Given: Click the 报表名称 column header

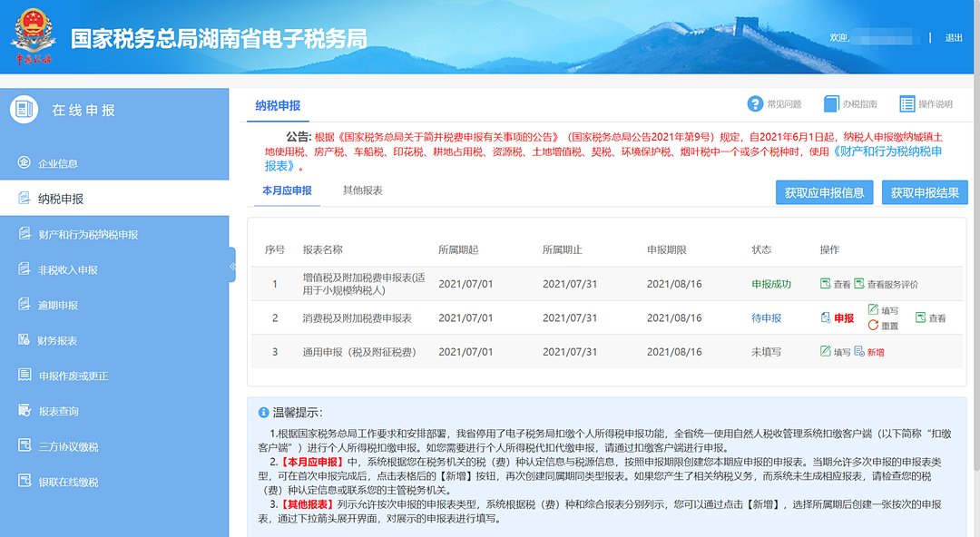Looking at the screenshot, I should click(x=322, y=249).
